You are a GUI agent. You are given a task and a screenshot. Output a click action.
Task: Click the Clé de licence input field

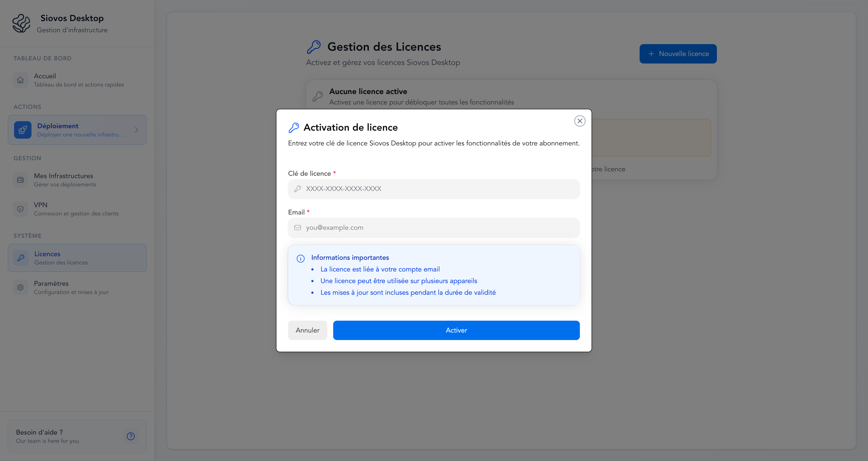(x=433, y=189)
